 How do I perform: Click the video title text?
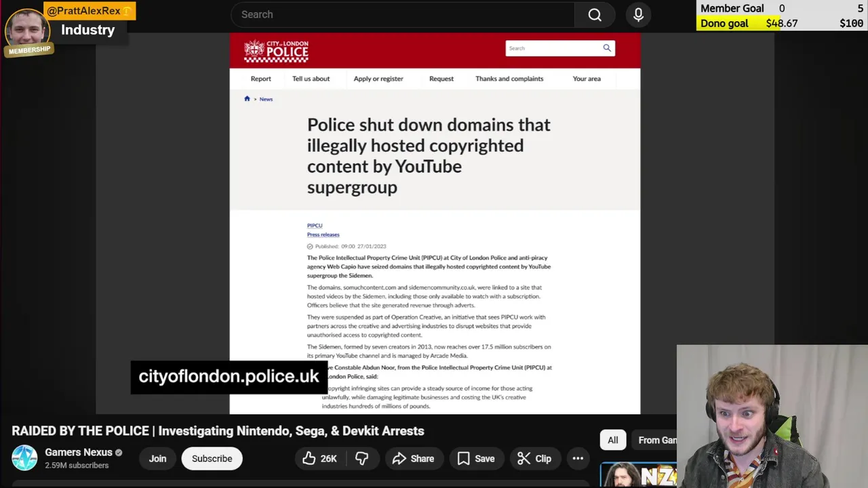click(x=218, y=431)
